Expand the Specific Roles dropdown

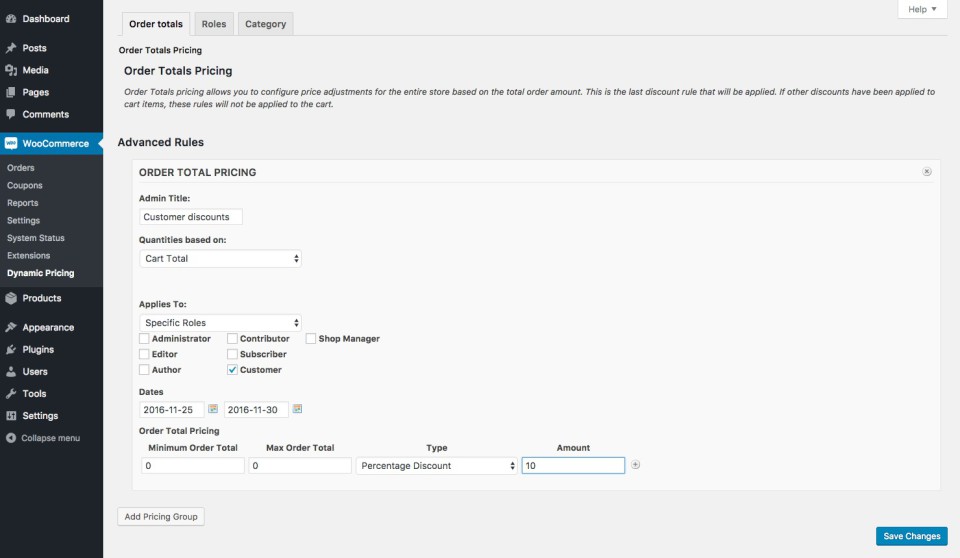tap(220, 323)
